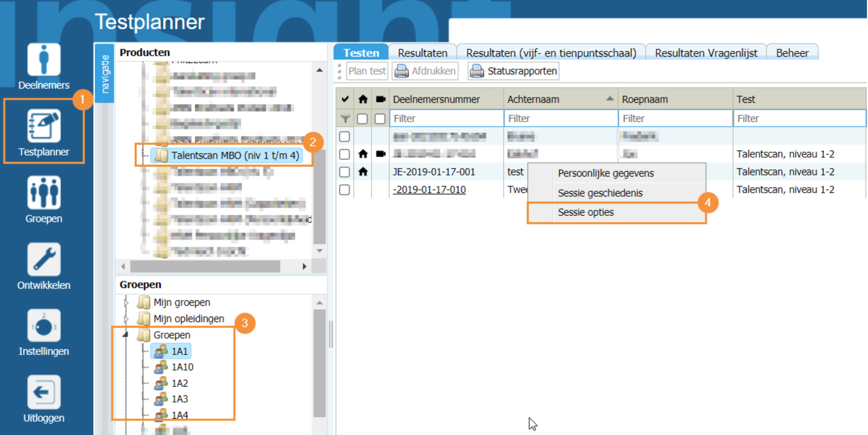868x435 pixels.
Task: Select group 1A10 in tree
Action: [182, 367]
